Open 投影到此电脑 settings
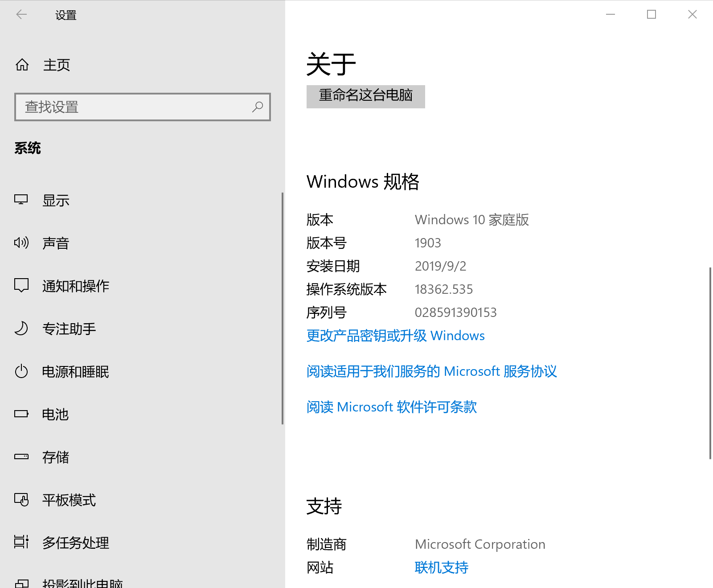Viewport: 713px width, 588px height. tap(82, 583)
